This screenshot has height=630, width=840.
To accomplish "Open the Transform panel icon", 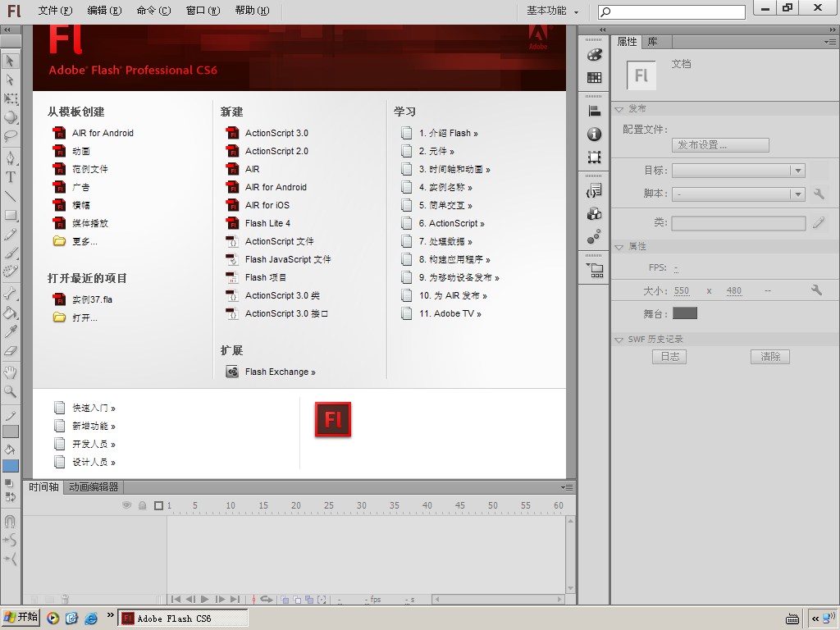I will 594,157.
